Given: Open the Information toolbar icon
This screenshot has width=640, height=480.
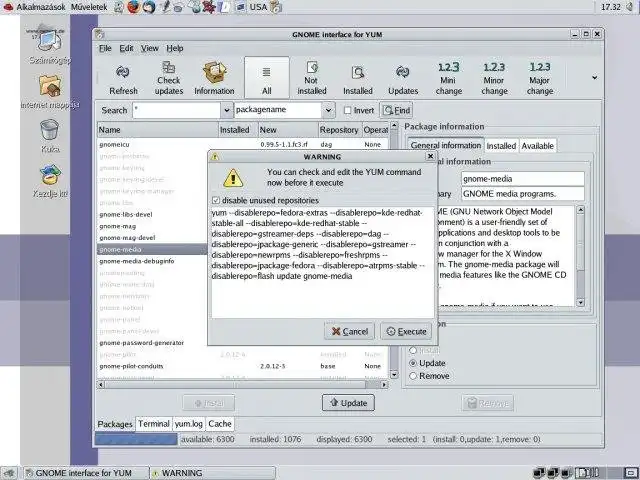Looking at the screenshot, I should pos(214,78).
